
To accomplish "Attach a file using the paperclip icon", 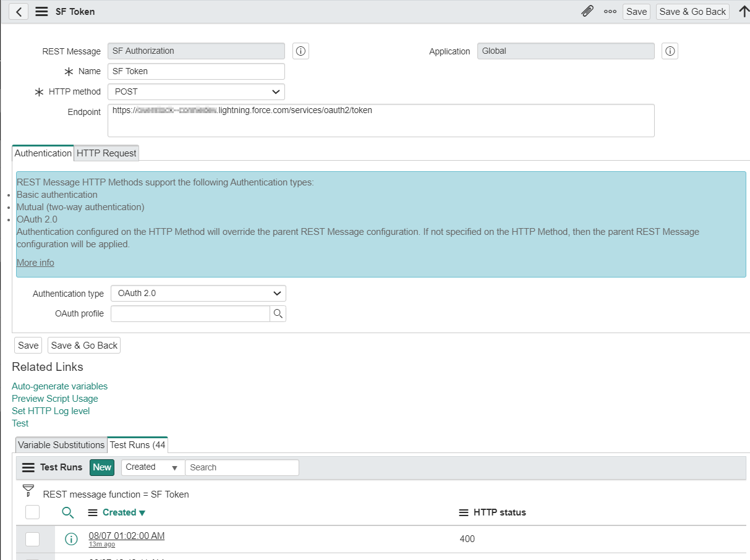I will click(587, 11).
